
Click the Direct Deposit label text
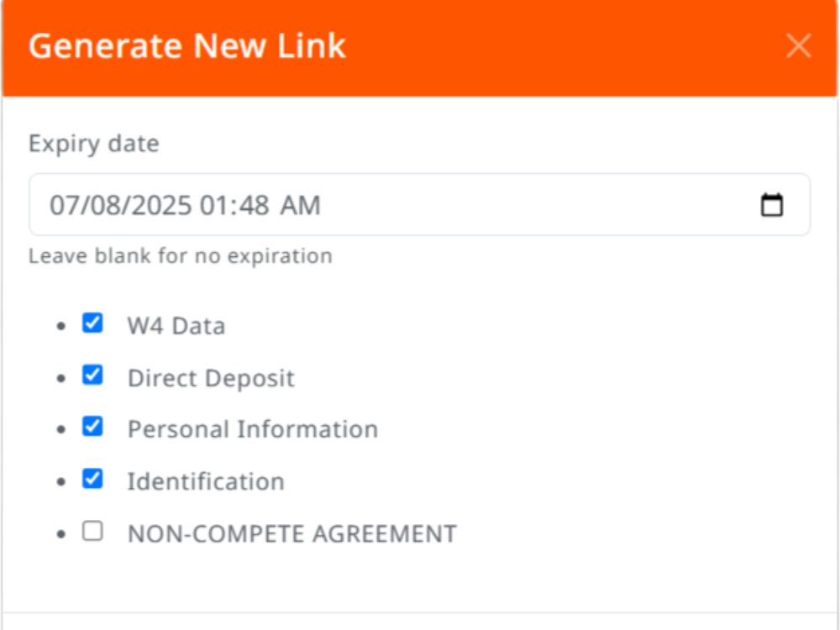point(211,378)
